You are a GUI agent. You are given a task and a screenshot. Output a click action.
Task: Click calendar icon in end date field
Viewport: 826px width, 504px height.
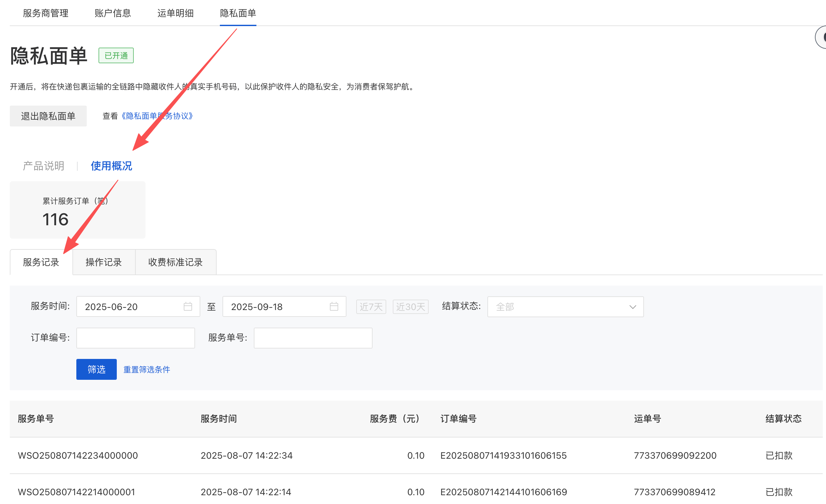[334, 306]
